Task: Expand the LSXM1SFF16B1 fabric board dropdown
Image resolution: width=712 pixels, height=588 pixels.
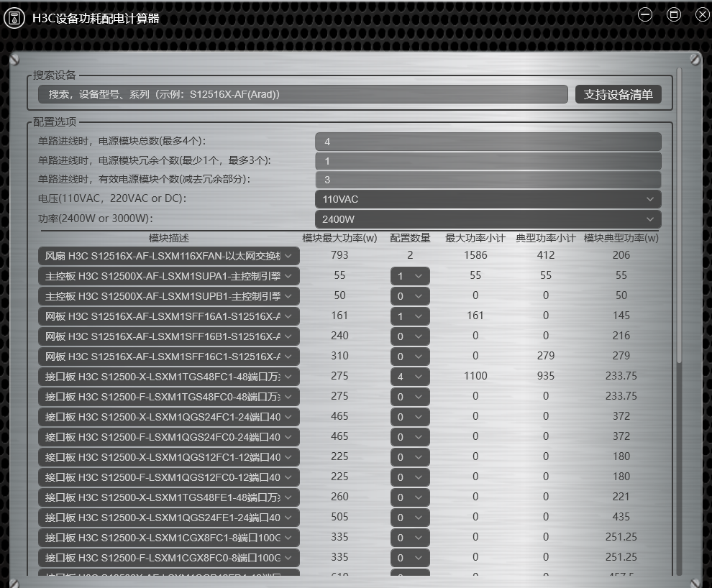Action: pos(169,336)
